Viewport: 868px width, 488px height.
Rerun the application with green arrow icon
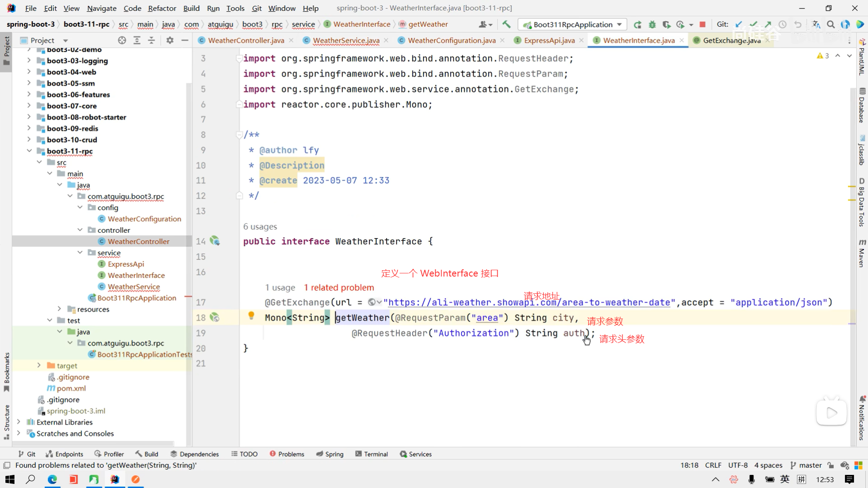click(x=637, y=24)
